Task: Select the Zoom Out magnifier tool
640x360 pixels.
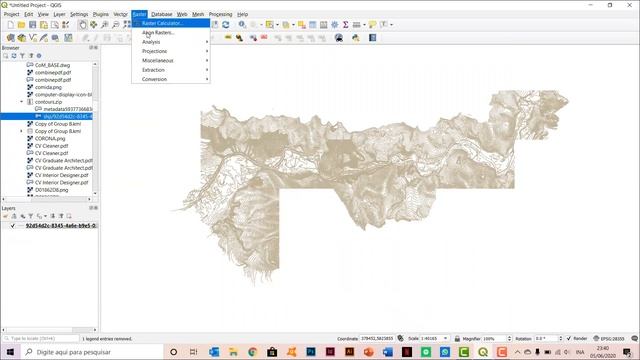Action: 116,25
